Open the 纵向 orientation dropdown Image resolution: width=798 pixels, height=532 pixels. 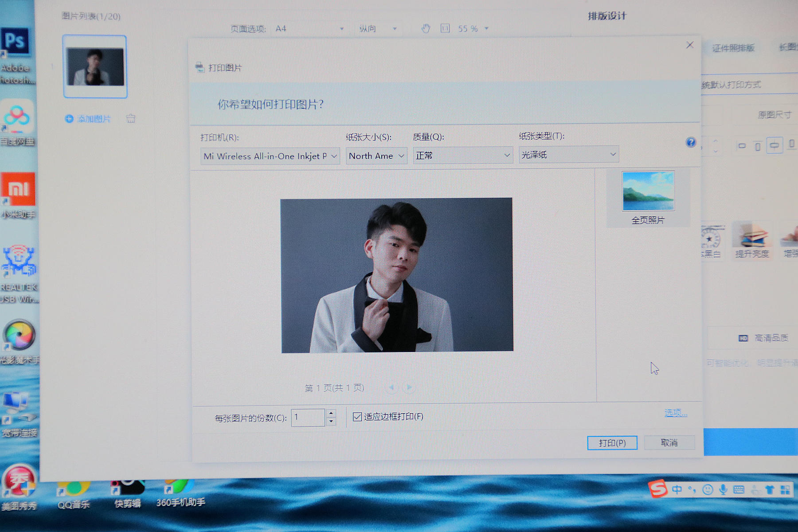click(x=378, y=29)
